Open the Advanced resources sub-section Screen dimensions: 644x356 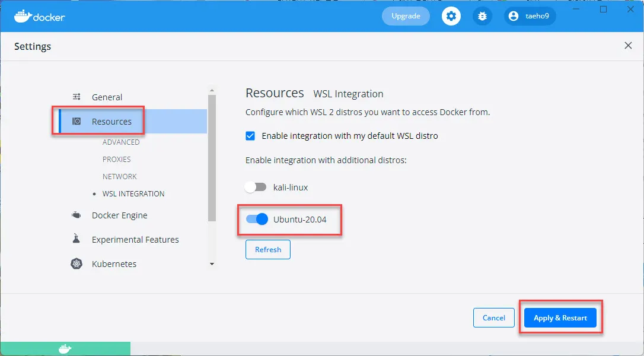coord(121,142)
